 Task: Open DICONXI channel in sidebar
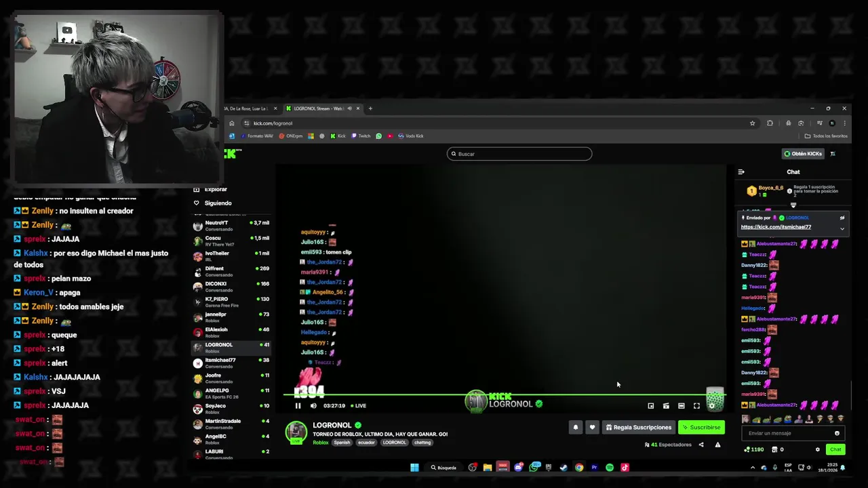coord(231,287)
